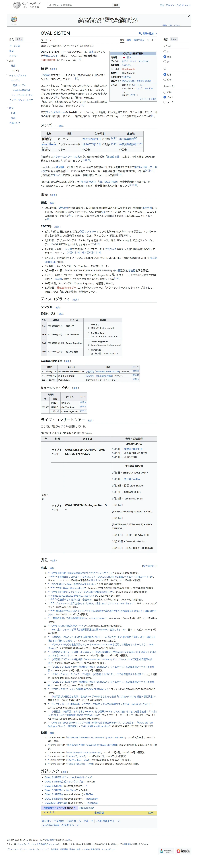Viewport: 198px width, 868px height.
Task: Select wide width 広め option
Action: (165, 80)
